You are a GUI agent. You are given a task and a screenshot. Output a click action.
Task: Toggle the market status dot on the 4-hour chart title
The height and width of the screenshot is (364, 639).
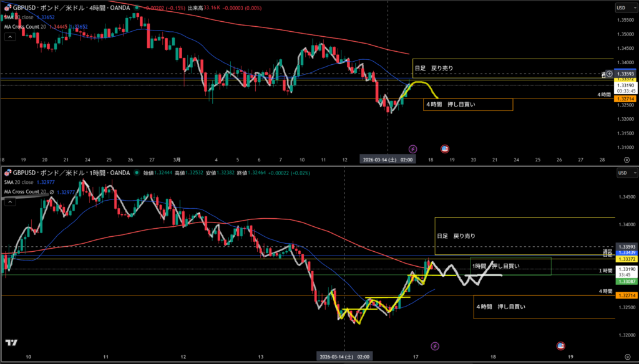point(138,8)
